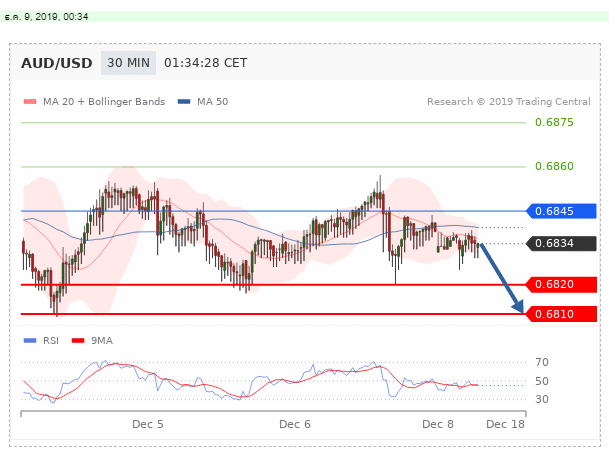This screenshot has width=609, height=450.
Task: Click the Dec 8 date axis label
Action: coord(438,424)
